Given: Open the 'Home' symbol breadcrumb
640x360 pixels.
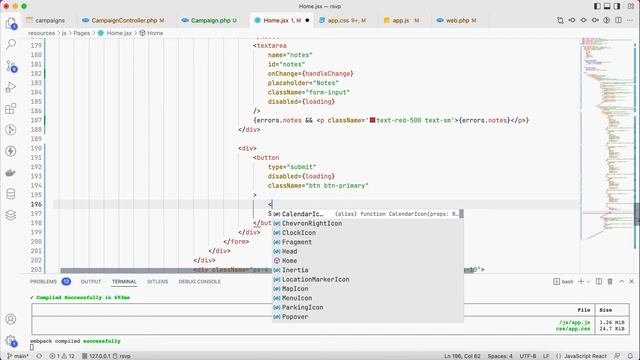Looking at the screenshot, I should pyautogui.click(x=151, y=33).
